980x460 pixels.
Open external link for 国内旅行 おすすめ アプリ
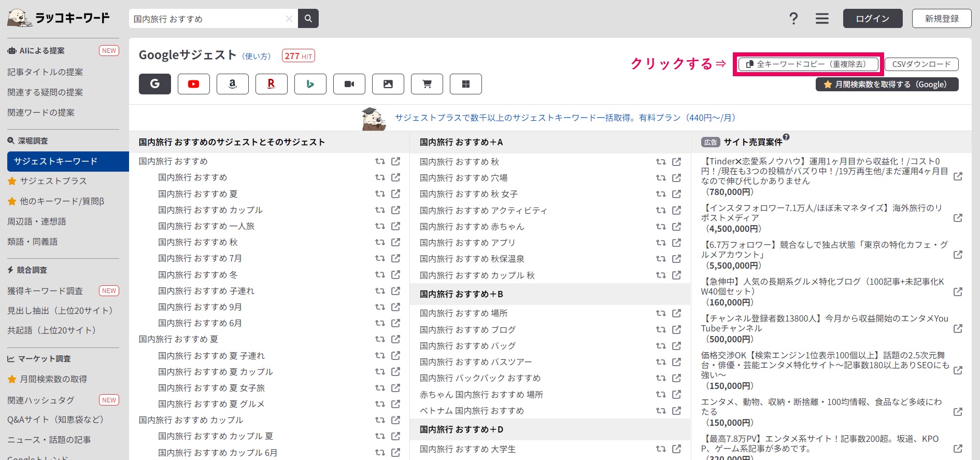point(677,243)
